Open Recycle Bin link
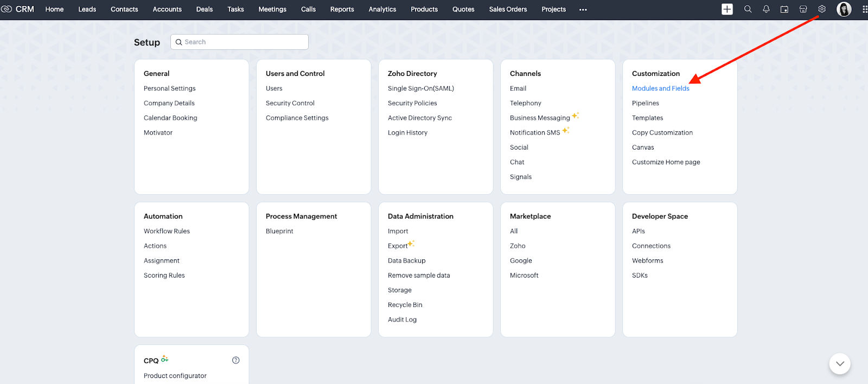This screenshot has width=868, height=384. pyautogui.click(x=405, y=305)
